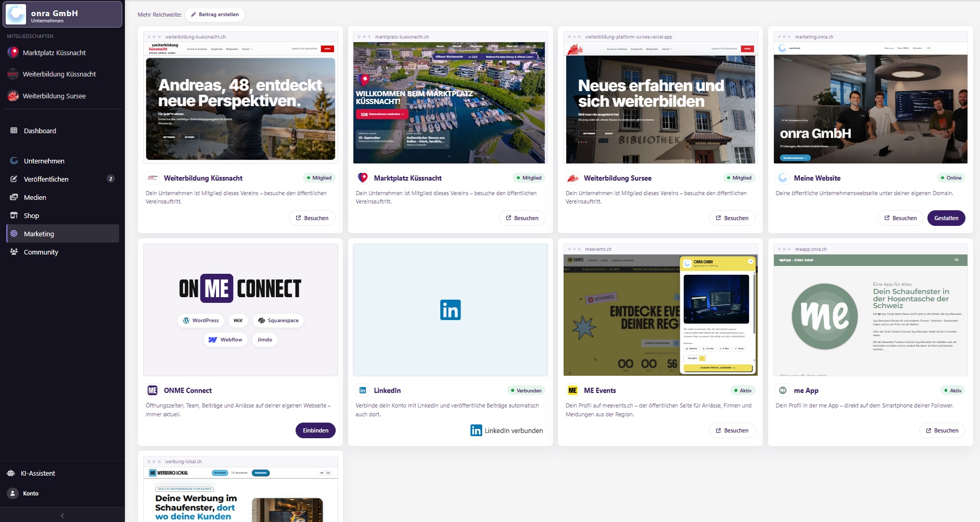This screenshot has width=980, height=522.
Task: Click the Weiterbildung Küssnacht card logo icon
Action: pos(152,178)
